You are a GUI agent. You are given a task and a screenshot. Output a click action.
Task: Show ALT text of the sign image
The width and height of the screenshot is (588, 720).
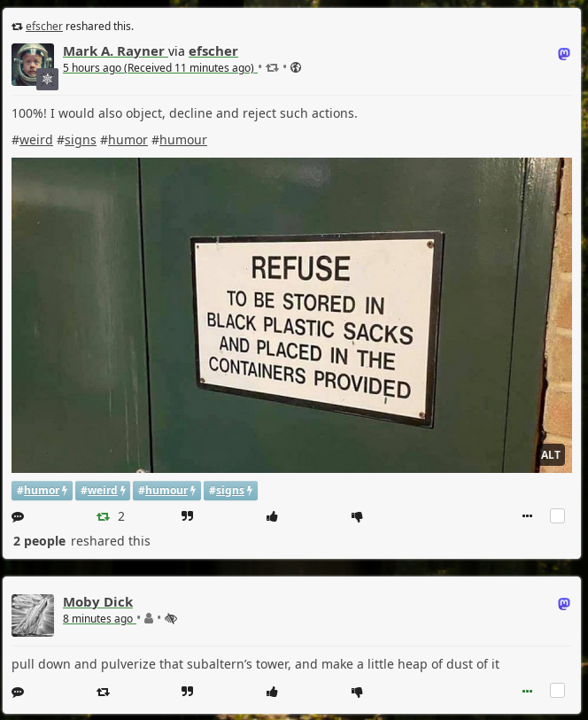pyautogui.click(x=550, y=455)
